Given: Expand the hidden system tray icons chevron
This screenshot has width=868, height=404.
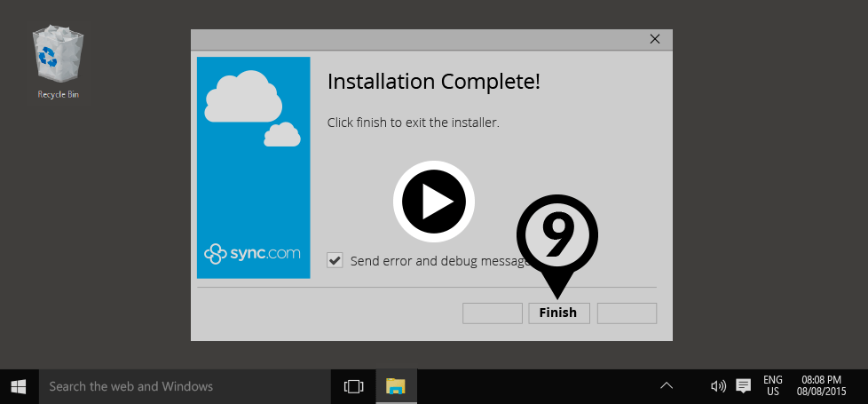Looking at the screenshot, I should 667,386.
